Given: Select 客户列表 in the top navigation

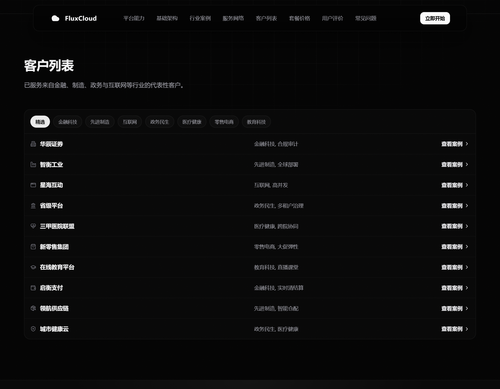Looking at the screenshot, I should click(x=266, y=18).
